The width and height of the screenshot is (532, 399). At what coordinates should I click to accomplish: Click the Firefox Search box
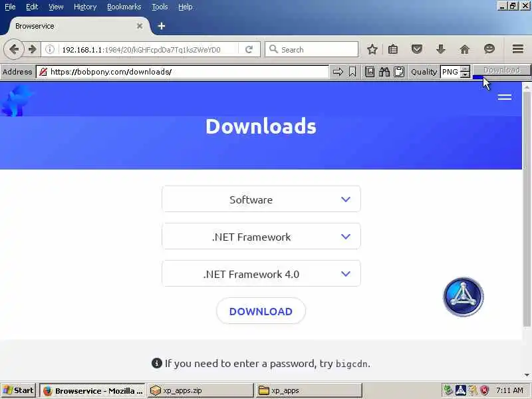[x=311, y=49]
